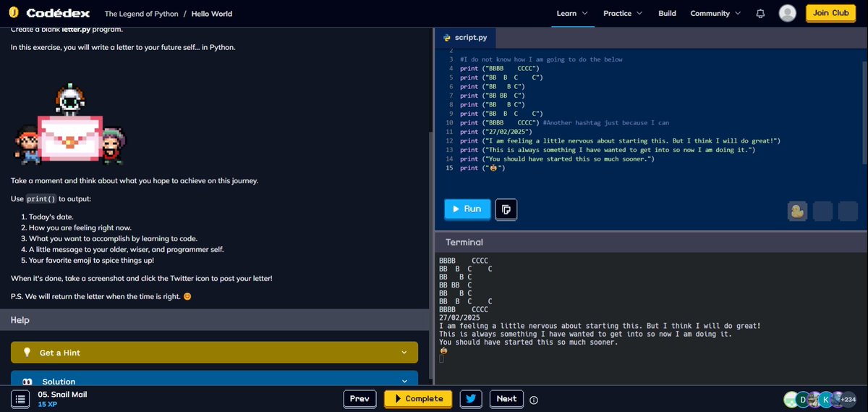Click code line 11 with "27/02/2025"
Screen dimensions: 868x412
pyautogui.click(x=496, y=132)
